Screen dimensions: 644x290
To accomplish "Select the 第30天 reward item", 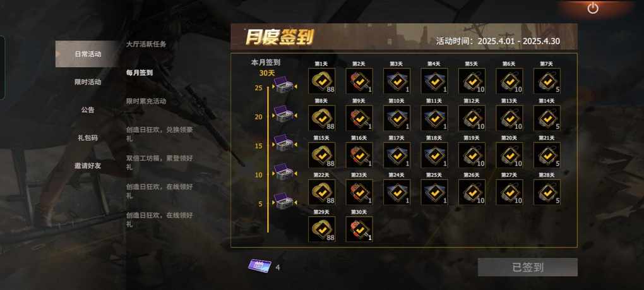I will point(359,229).
